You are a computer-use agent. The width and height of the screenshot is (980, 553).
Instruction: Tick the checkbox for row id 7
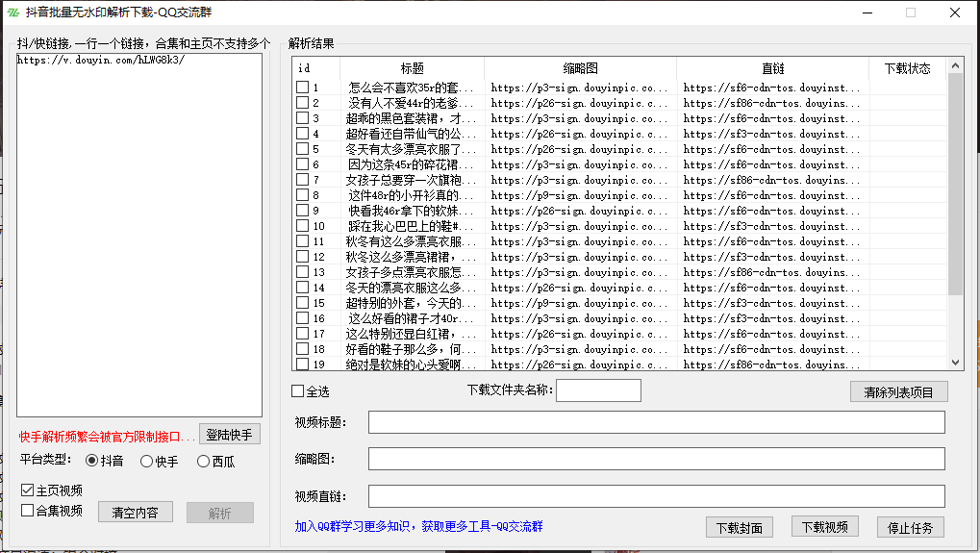(303, 179)
